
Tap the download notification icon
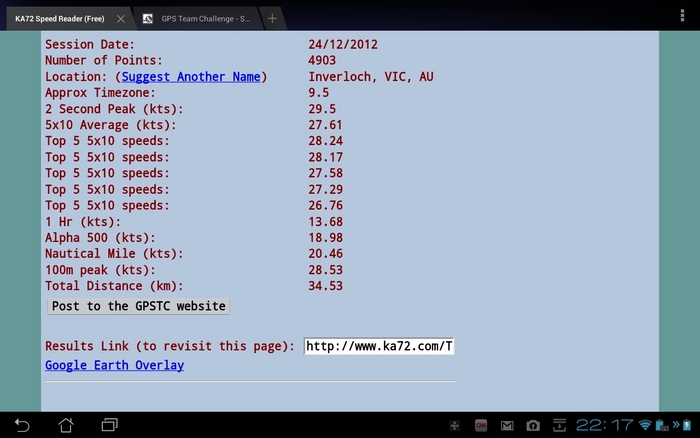point(560,425)
